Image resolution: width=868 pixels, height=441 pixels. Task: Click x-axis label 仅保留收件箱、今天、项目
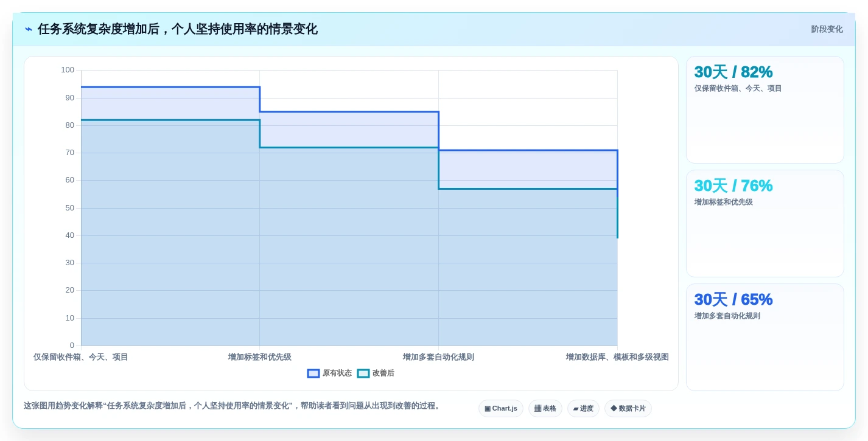(x=81, y=357)
